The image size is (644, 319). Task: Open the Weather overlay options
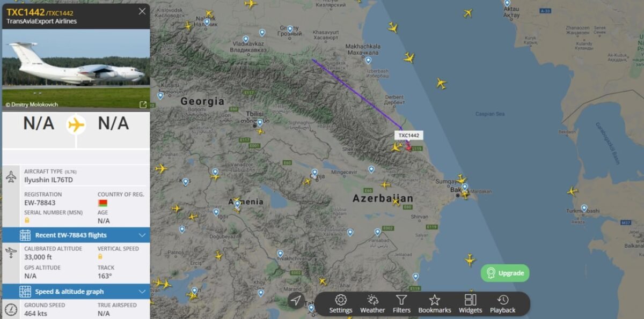click(x=372, y=303)
